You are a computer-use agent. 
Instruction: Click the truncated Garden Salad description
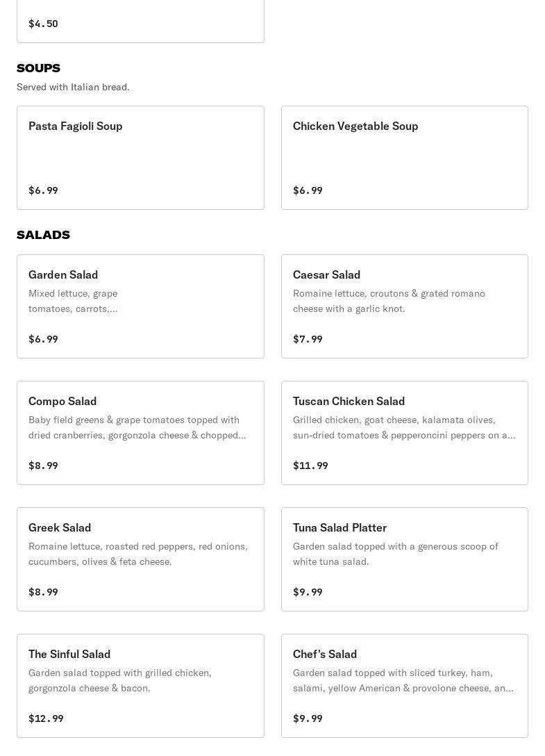pyautogui.click(x=73, y=301)
